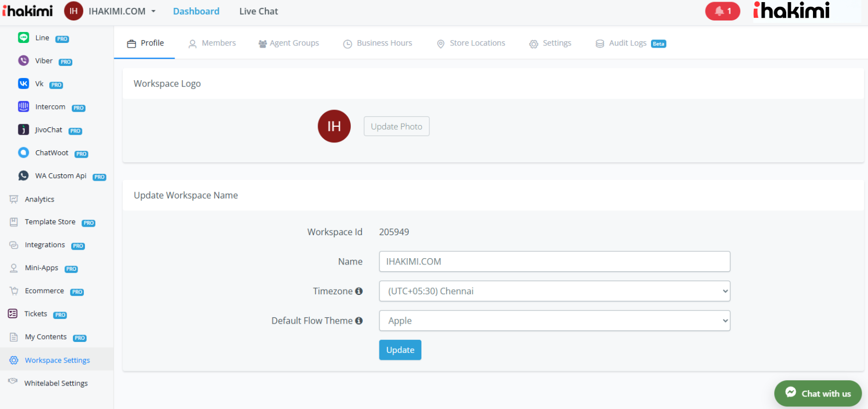The height and width of the screenshot is (409, 868).
Task: Click the Intercom icon in sidebar
Action: click(x=24, y=107)
